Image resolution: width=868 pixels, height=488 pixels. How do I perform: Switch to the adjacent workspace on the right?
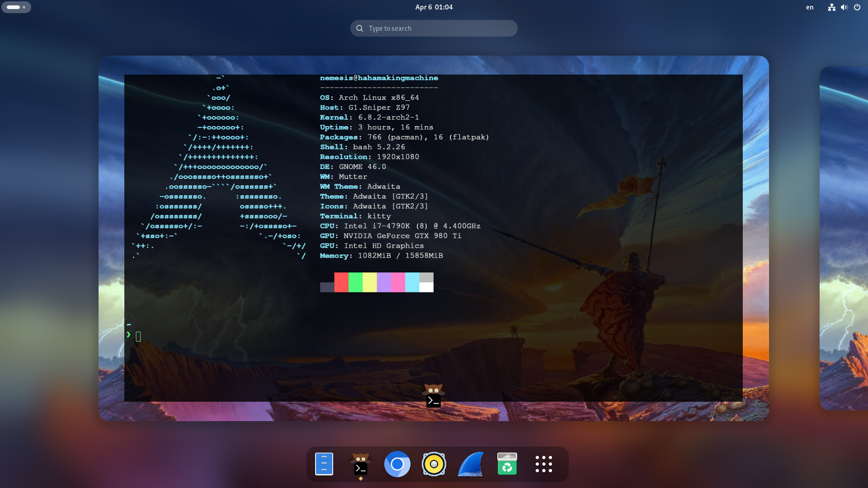point(844,238)
